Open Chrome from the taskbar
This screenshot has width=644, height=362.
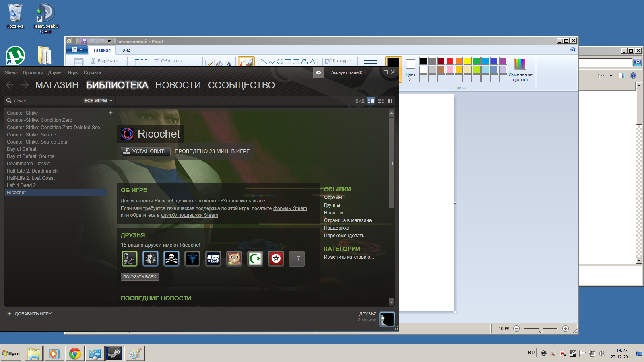(x=74, y=354)
